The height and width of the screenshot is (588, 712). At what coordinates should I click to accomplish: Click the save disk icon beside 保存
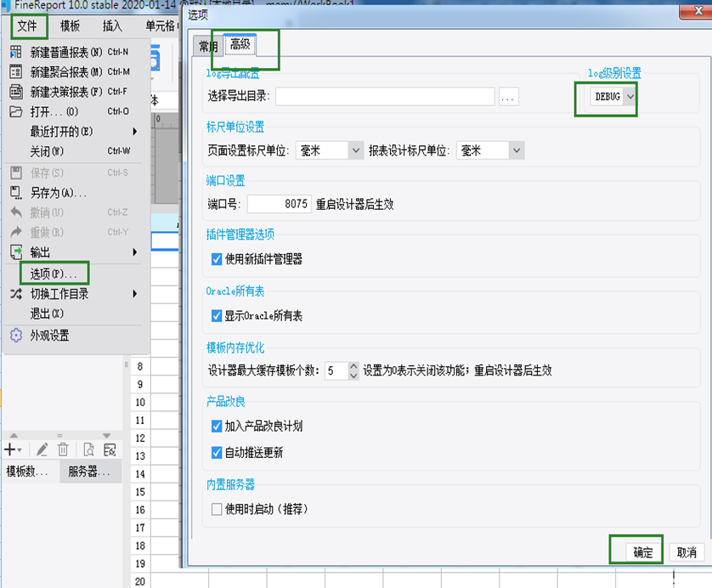pyautogui.click(x=16, y=172)
